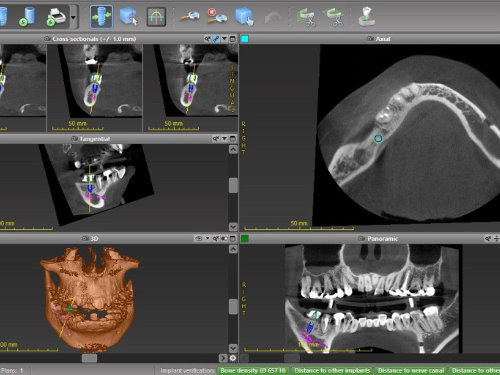Maximize the Cross-sectionals panel

point(233,39)
